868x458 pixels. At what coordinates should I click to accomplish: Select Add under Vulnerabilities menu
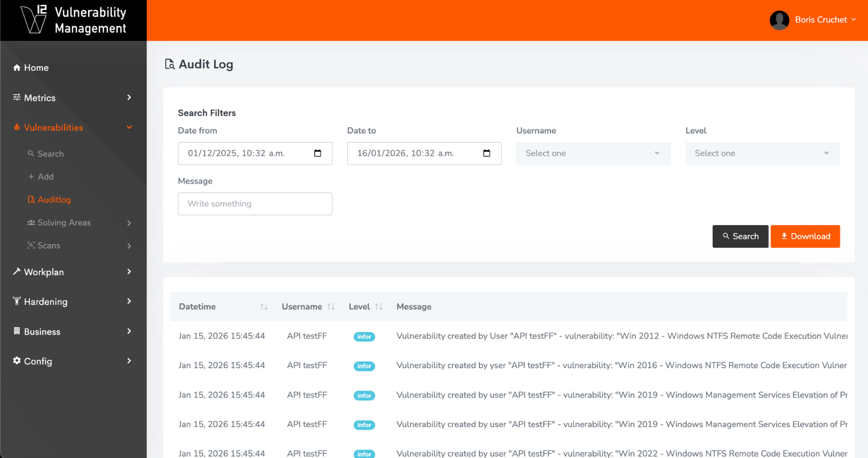45,177
